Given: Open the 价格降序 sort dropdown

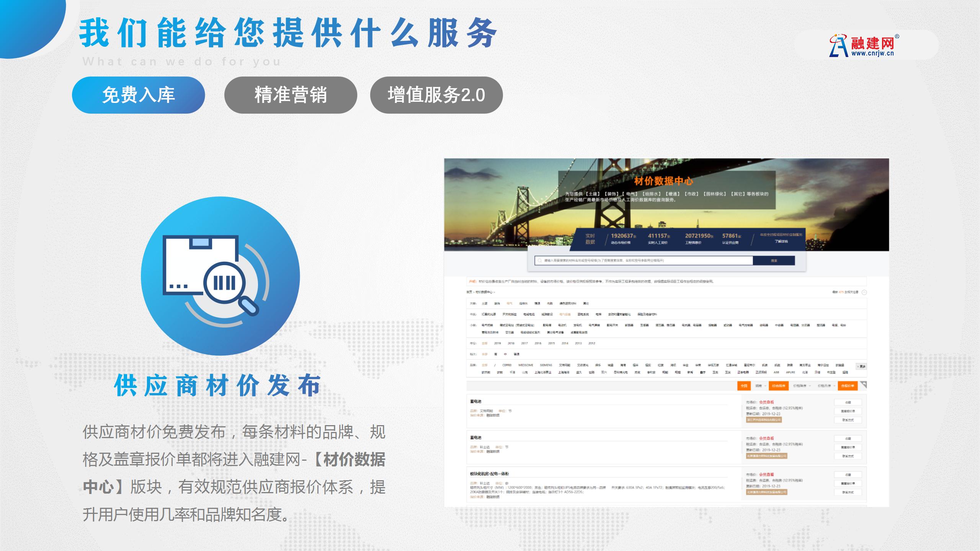Looking at the screenshot, I should [x=802, y=386].
